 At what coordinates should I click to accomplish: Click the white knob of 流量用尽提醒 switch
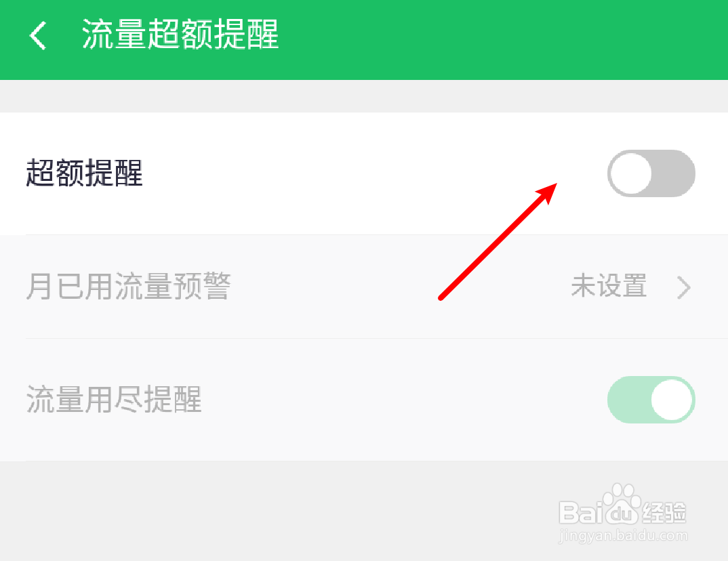[672, 400]
